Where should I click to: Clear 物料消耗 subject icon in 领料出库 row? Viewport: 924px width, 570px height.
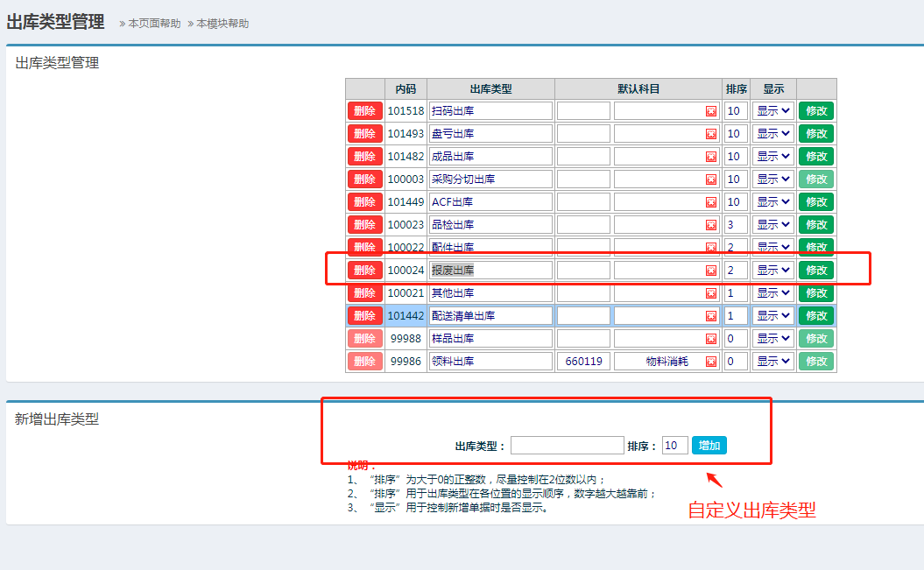tap(711, 362)
